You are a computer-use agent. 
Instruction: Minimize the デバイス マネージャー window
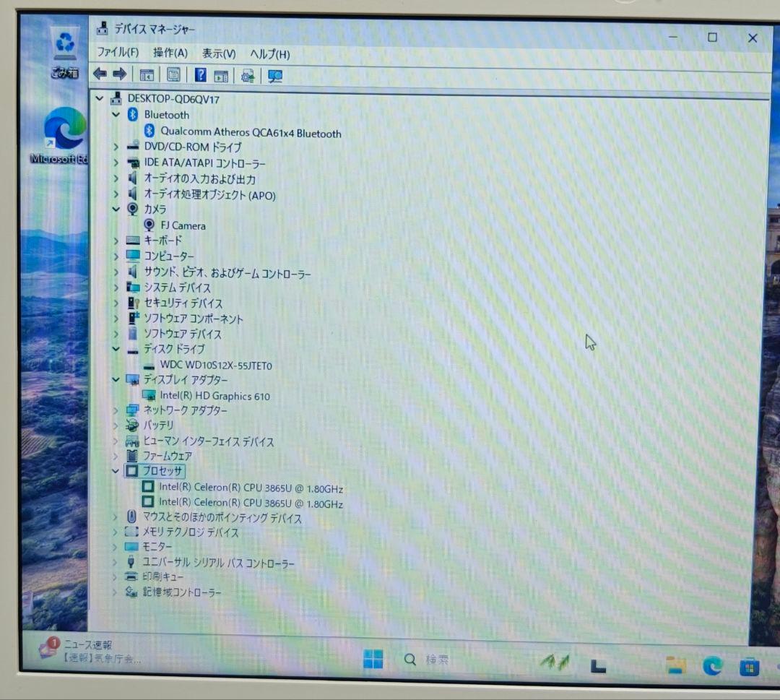[x=672, y=37]
